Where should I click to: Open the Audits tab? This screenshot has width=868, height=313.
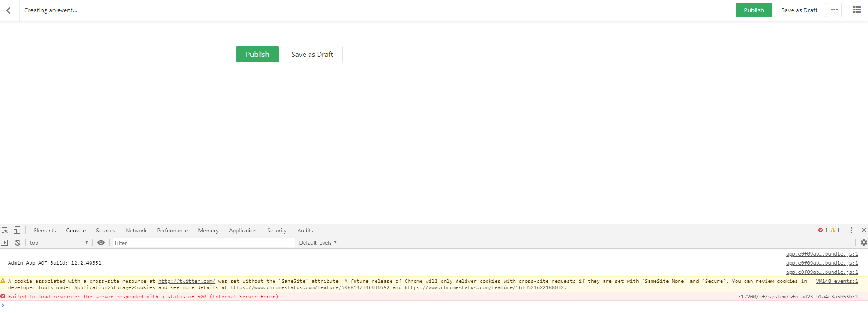(x=305, y=231)
